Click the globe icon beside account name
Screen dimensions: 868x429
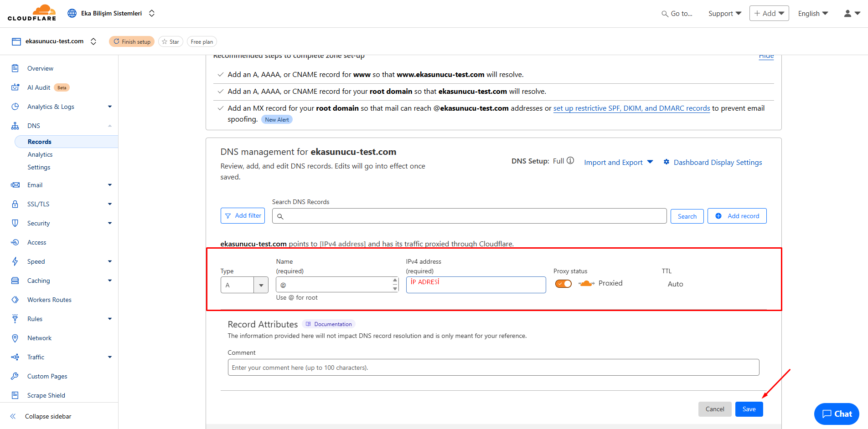tap(72, 13)
